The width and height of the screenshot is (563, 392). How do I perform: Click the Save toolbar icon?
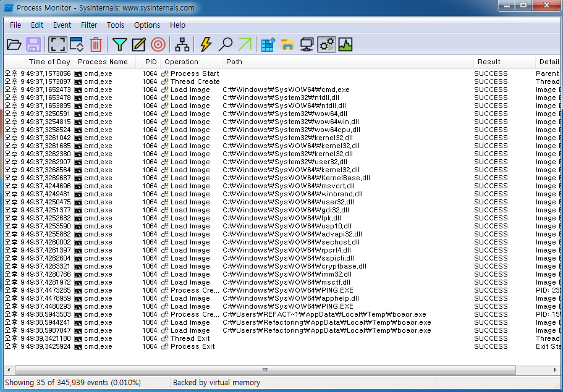(x=33, y=44)
